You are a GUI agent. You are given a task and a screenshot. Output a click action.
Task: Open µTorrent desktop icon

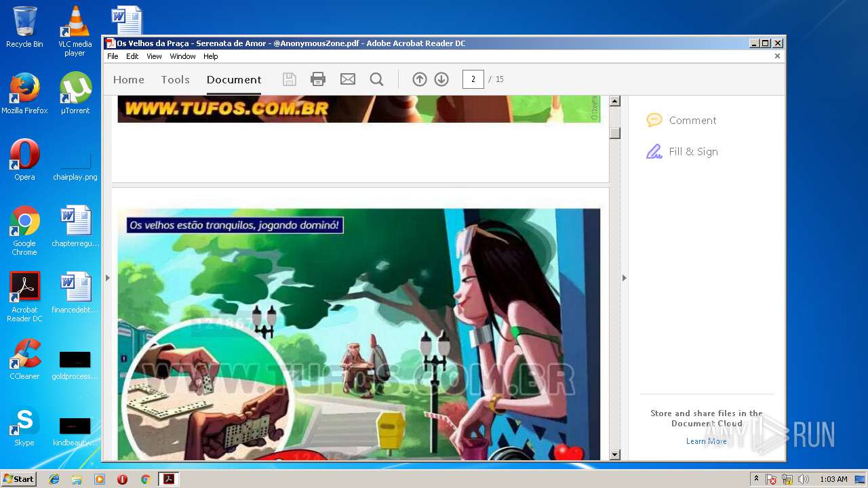click(75, 94)
